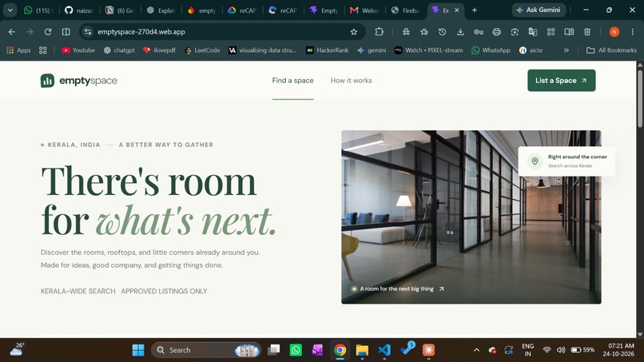Image resolution: width=644 pixels, height=362 pixels.
Task: Click the Right around the corner card
Action: coord(566,161)
